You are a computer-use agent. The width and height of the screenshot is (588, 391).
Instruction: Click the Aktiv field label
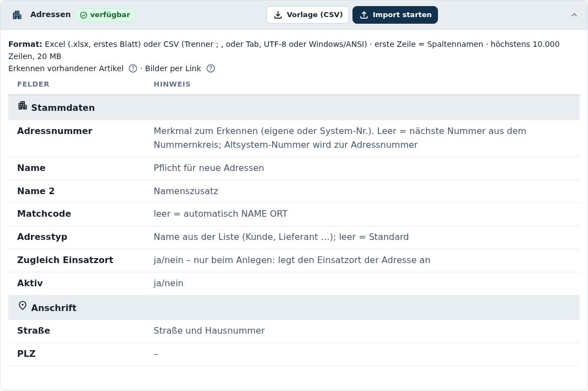coord(30,283)
